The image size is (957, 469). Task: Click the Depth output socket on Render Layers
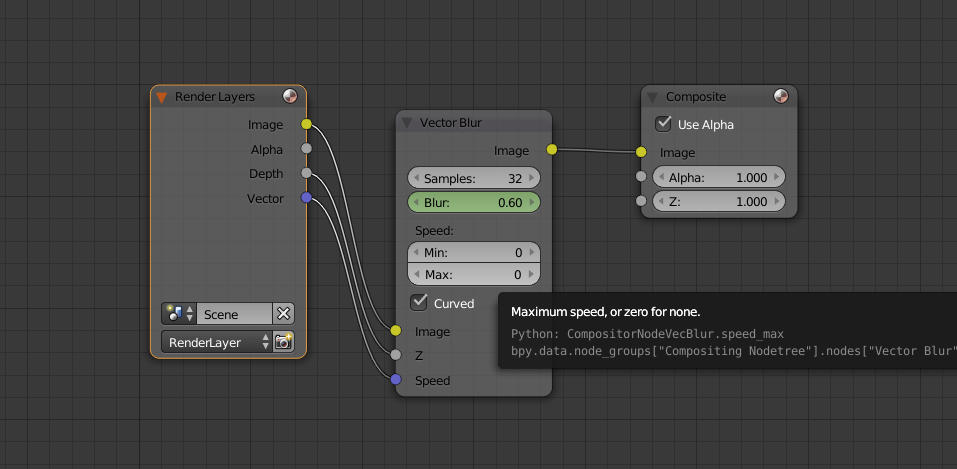pyautogui.click(x=307, y=174)
